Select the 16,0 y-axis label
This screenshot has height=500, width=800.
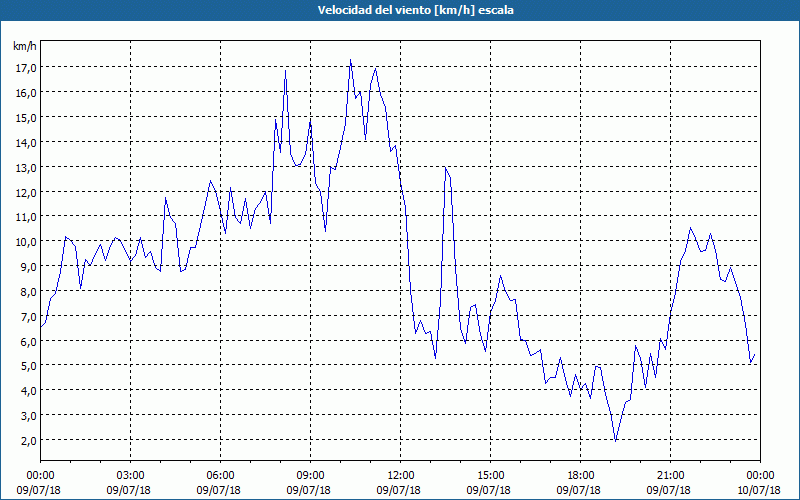click(x=26, y=93)
